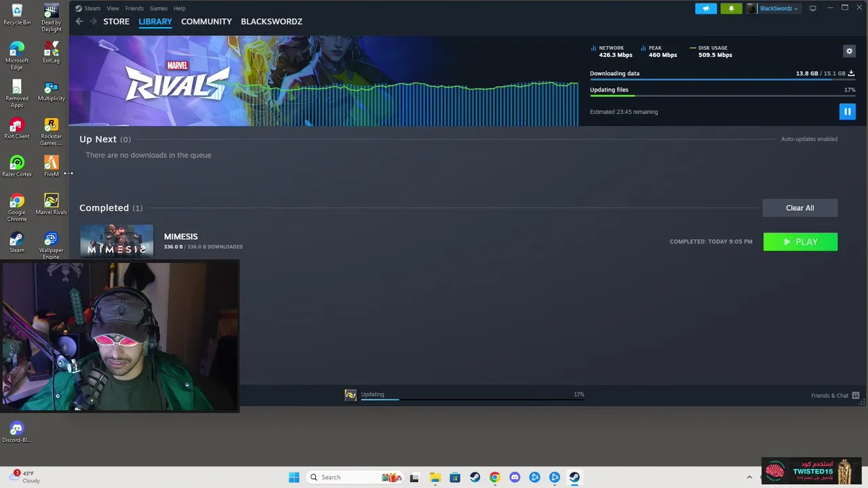Click the PEAK 460 Mbps stat

tap(659, 52)
